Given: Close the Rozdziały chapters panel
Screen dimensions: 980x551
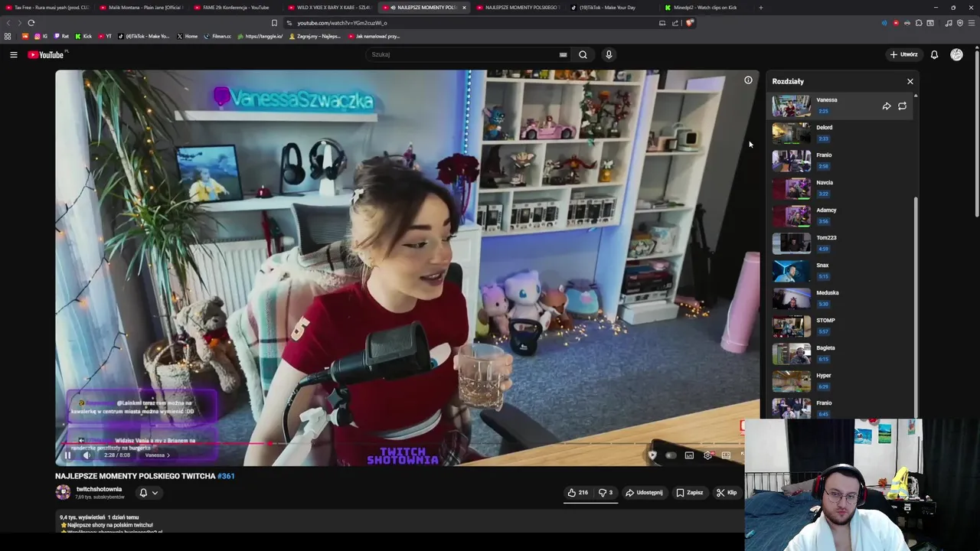Looking at the screenshot, I should (x=910, y=81).
